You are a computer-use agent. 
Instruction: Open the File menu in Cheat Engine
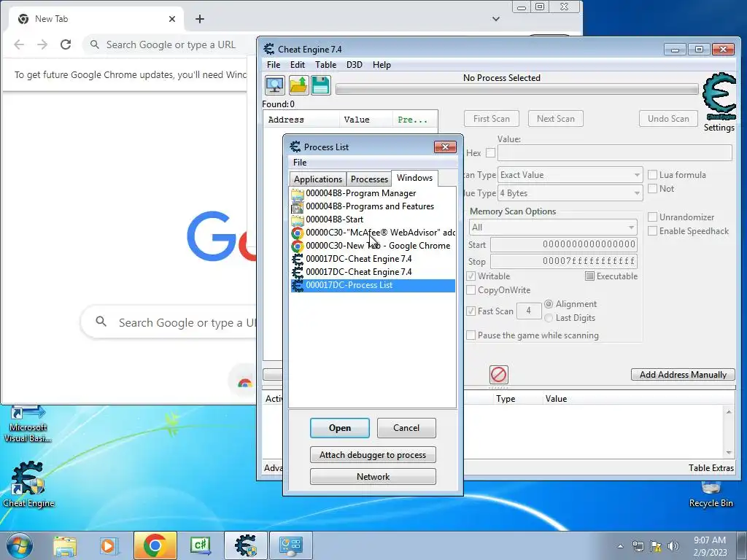(x=274, y=65)
